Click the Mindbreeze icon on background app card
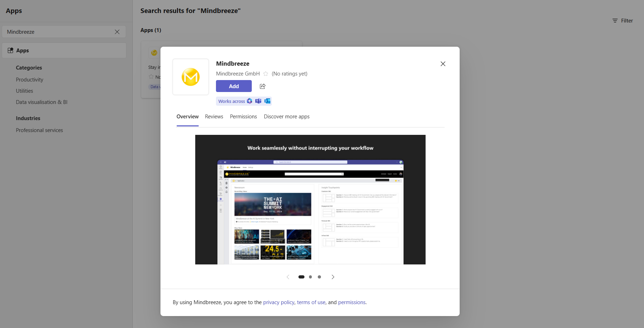The width and height of the screenshot is (644, 328). coord(154,53)
